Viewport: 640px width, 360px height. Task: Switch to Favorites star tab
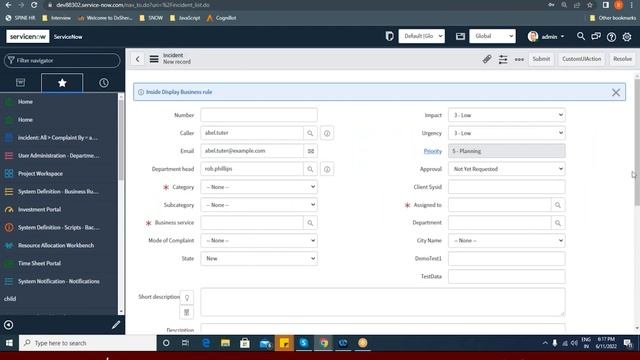[62, 83]
